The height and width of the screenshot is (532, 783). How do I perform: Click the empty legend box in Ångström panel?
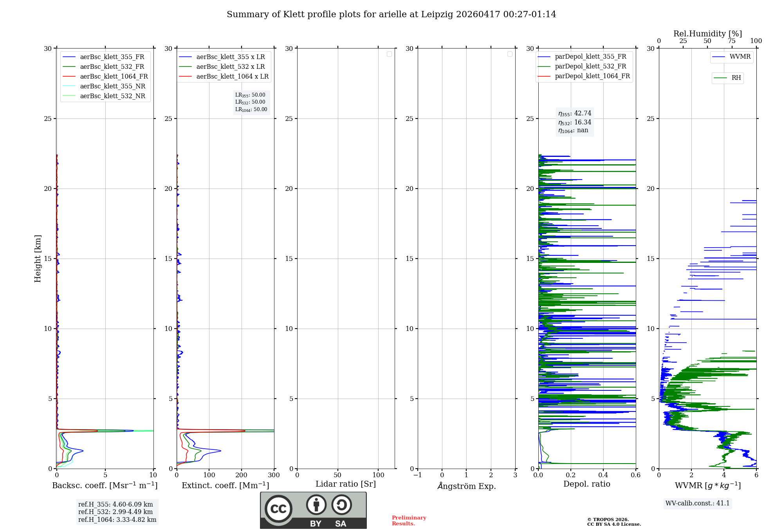coord(510,54)
